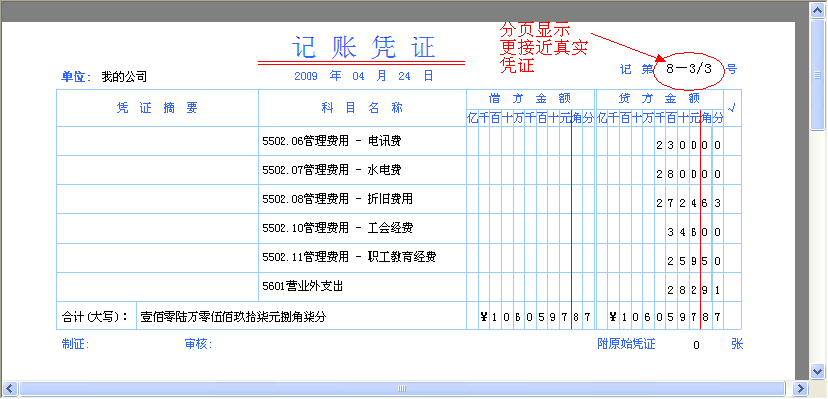Click the 凭证摘要 column header
Screen dimensions: 828x399
pyautogui.click(x=157, y=108)
